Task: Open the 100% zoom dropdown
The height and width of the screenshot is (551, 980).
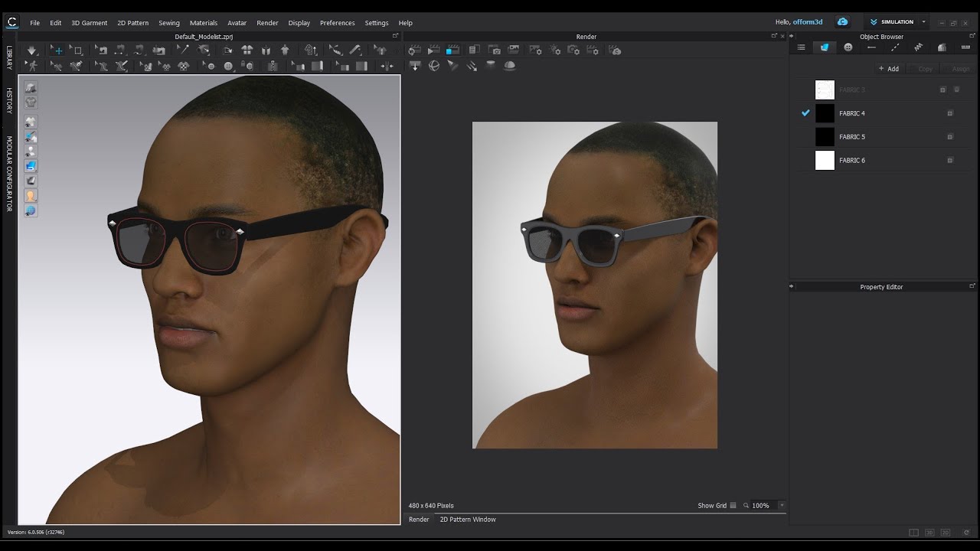Action: click(x=781, y=505)
